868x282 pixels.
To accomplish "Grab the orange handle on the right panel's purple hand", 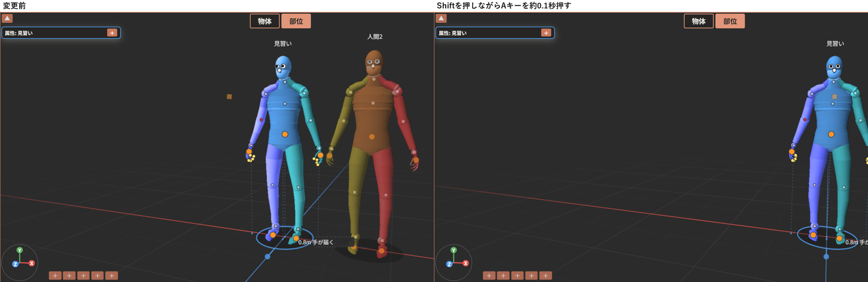I will (x=793, y=152).
